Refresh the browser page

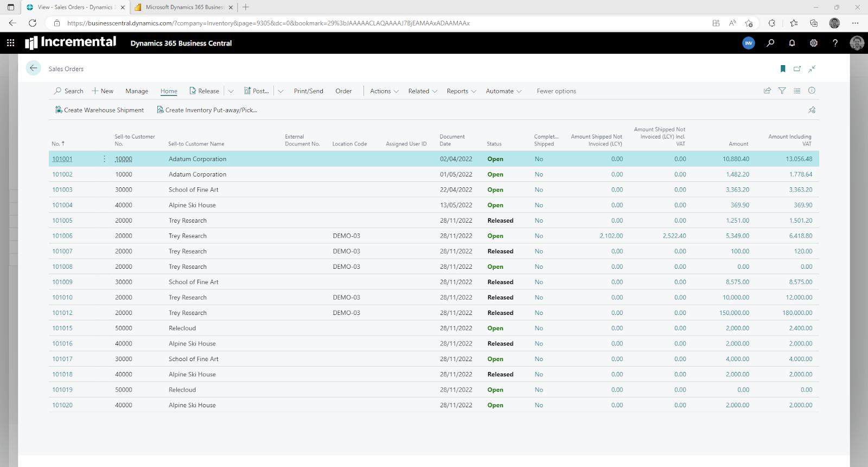point(33,23)
